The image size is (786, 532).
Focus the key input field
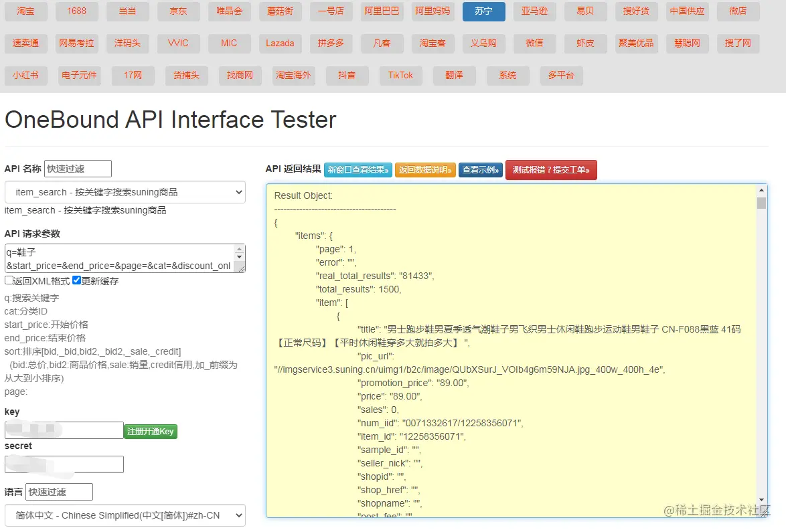tap(64, 430)
